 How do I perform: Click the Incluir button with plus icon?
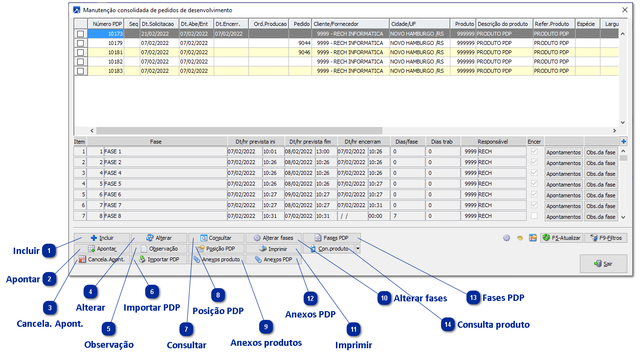pyautogui.click(x=102, y=238)
